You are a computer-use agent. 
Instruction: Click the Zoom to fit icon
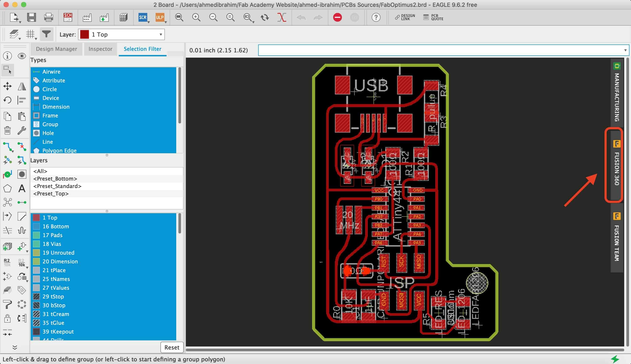click(179, 18)
